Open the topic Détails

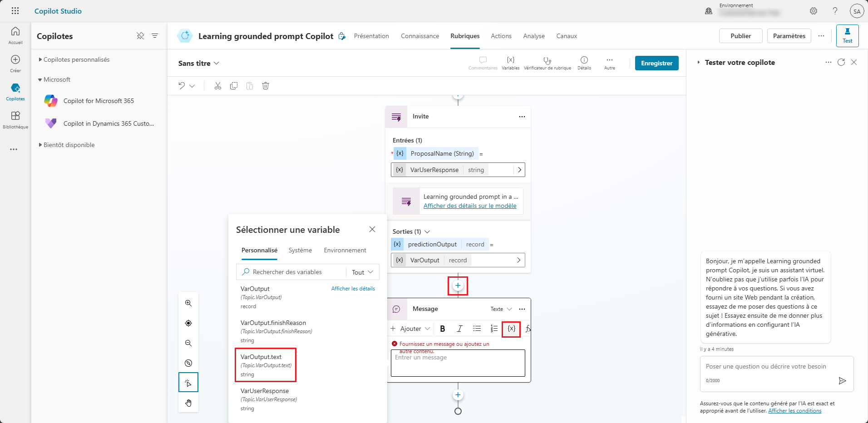click(x=584, y=63)
